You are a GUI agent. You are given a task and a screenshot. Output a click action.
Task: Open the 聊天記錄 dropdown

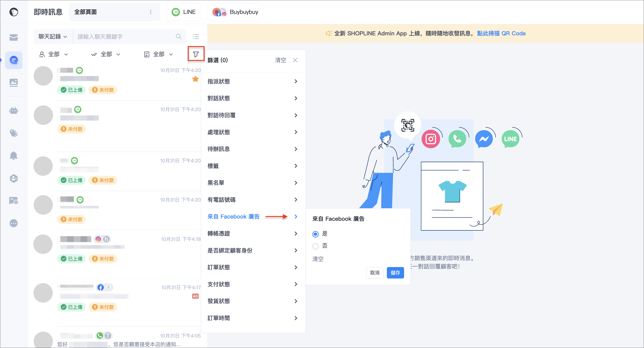53,36
